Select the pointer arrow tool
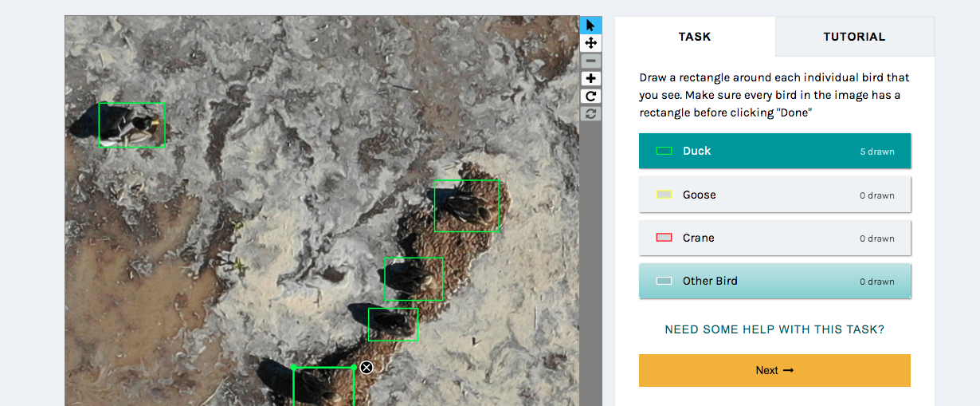The height and width of the screenshot is (406, 980). click(x=590, y=26)
